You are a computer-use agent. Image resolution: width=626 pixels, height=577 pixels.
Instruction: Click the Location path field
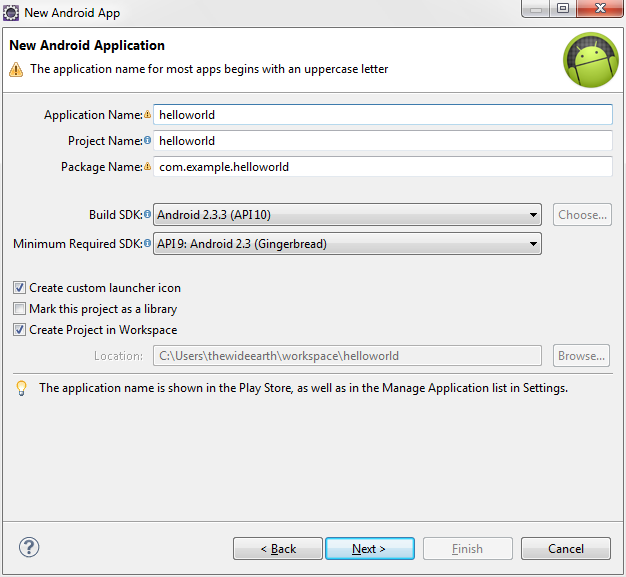pos(347,356)
